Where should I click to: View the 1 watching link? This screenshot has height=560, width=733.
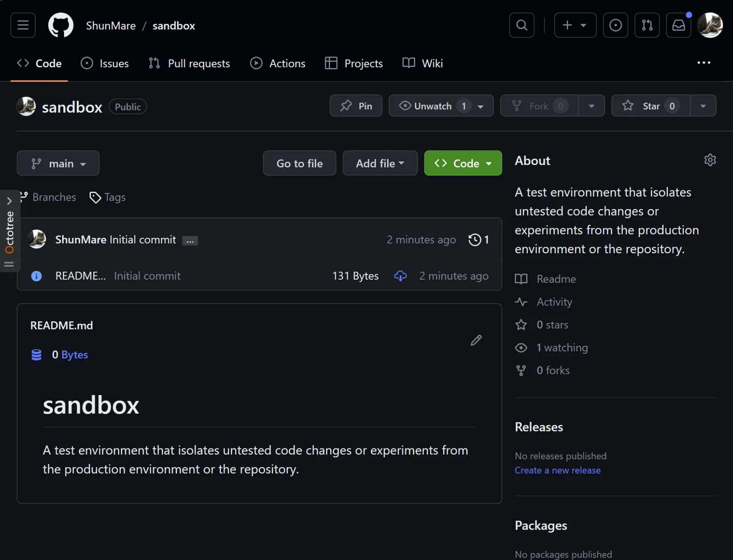pos(562,348)
